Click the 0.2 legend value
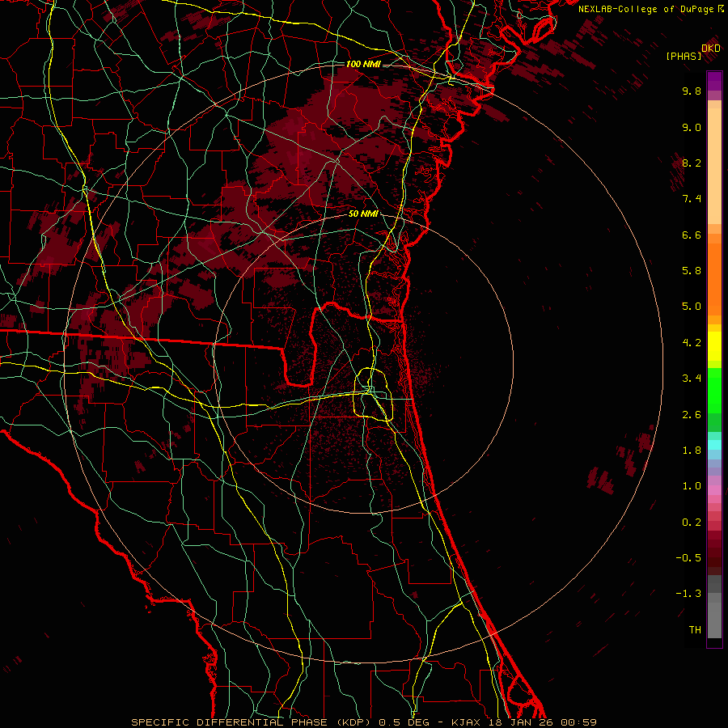Viewport: 728px width, 728px height. pyautogui.click(x=692, y=523)
